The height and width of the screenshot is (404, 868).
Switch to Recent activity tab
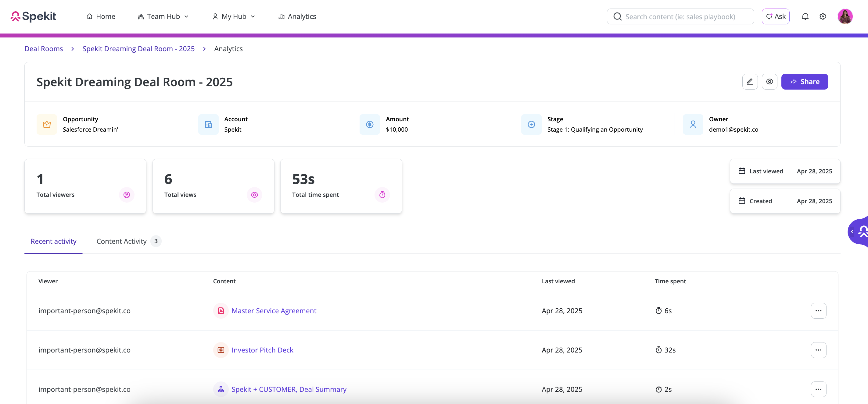point(54,241)
